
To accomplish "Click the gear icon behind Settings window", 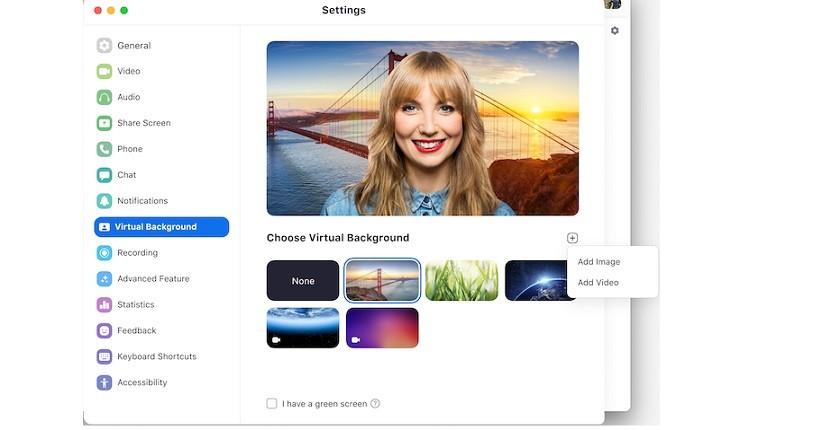I will coord(614,31).
